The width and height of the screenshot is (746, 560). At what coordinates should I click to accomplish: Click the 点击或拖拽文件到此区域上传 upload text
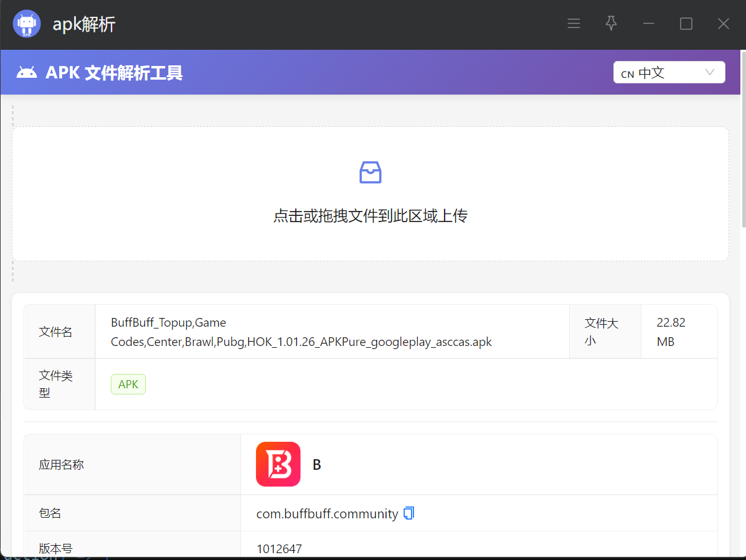371,216
